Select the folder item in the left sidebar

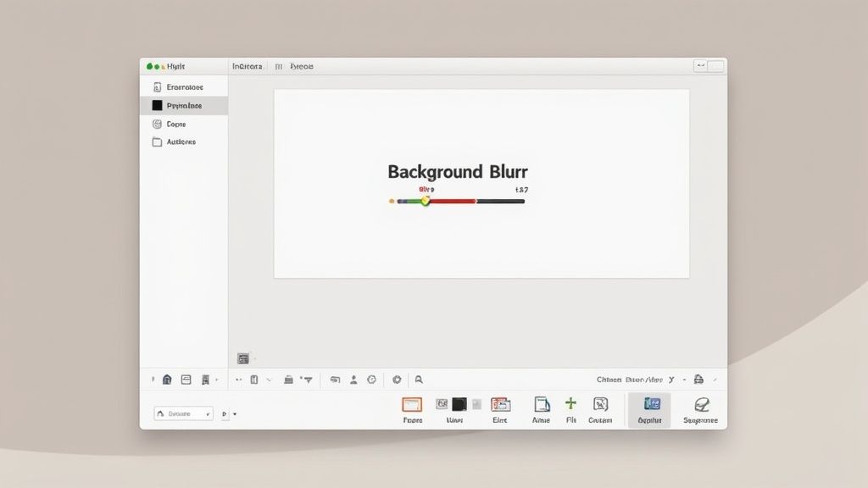(x=157, y=142)
